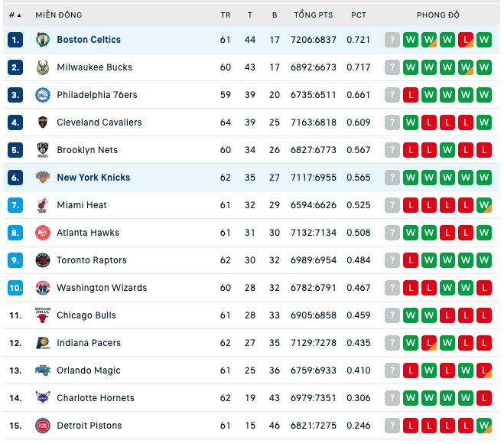
Task: Click the Boston Celtics team logo
Action: click(42, 40)
